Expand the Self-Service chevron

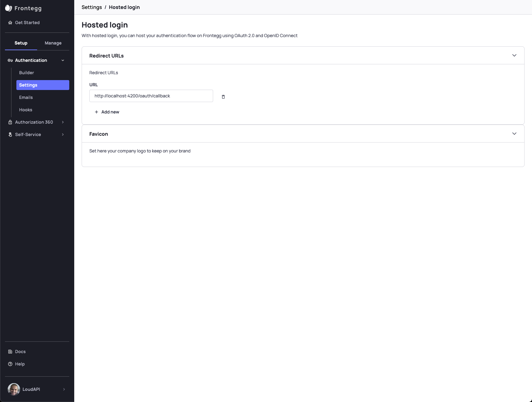63,135
